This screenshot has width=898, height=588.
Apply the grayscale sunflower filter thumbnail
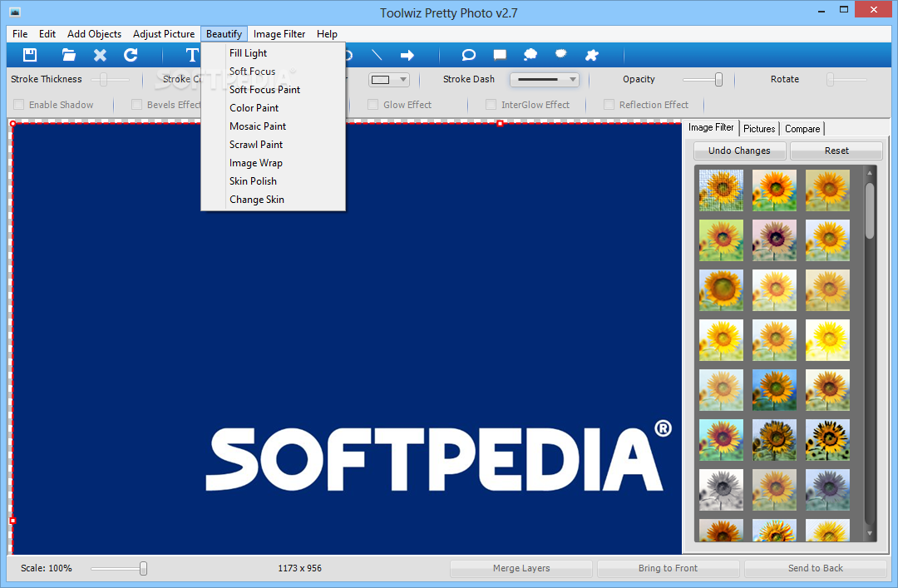[721, 490]
